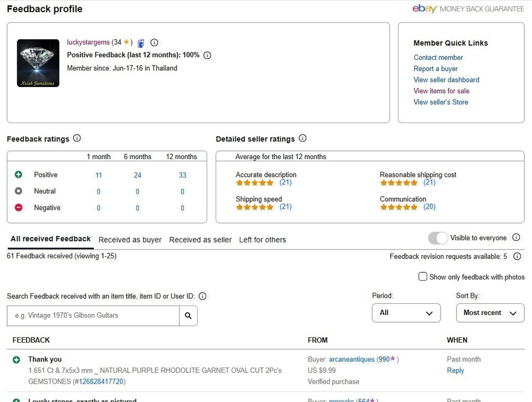Click the magnifier search button
Screen dimensions: 532x402
click(188, 316)
